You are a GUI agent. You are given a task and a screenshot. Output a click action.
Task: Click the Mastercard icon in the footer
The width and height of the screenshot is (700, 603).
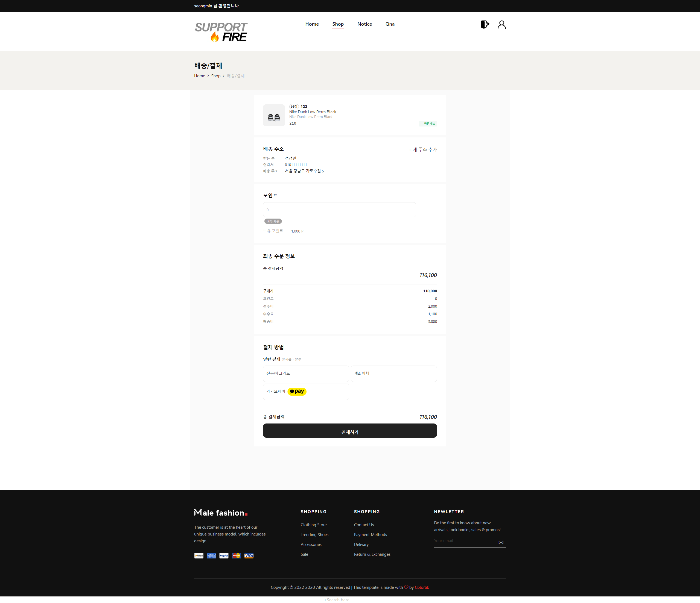tap(236, 555)
